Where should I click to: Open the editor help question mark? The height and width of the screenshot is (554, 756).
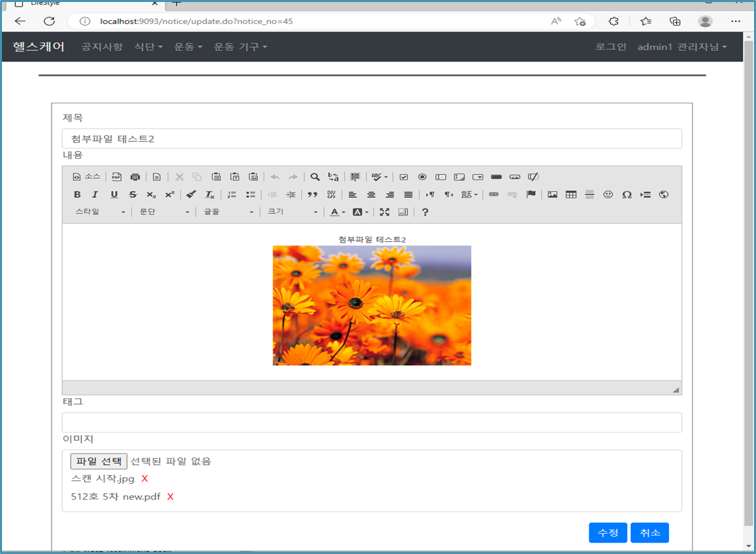tap(425, 212)
